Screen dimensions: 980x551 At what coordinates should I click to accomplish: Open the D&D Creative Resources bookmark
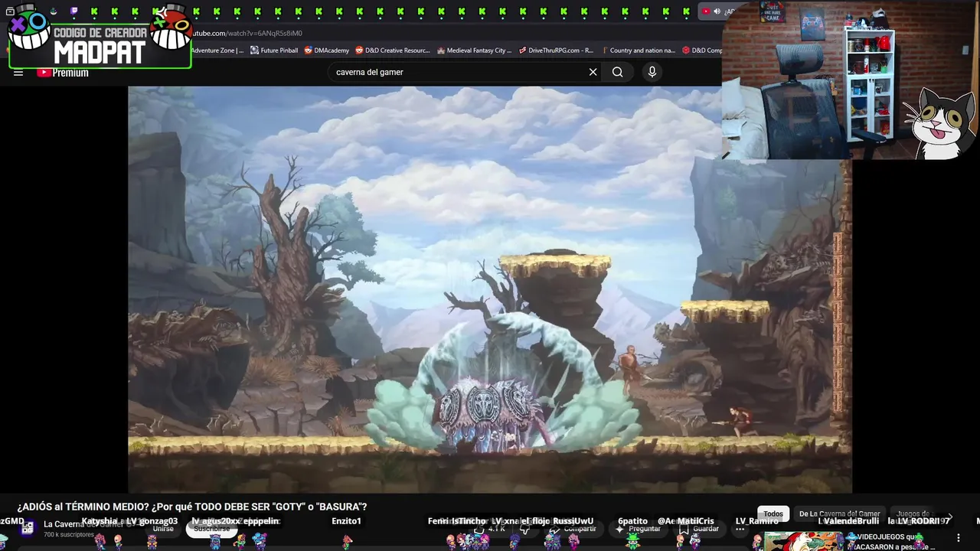pos(393,51)
